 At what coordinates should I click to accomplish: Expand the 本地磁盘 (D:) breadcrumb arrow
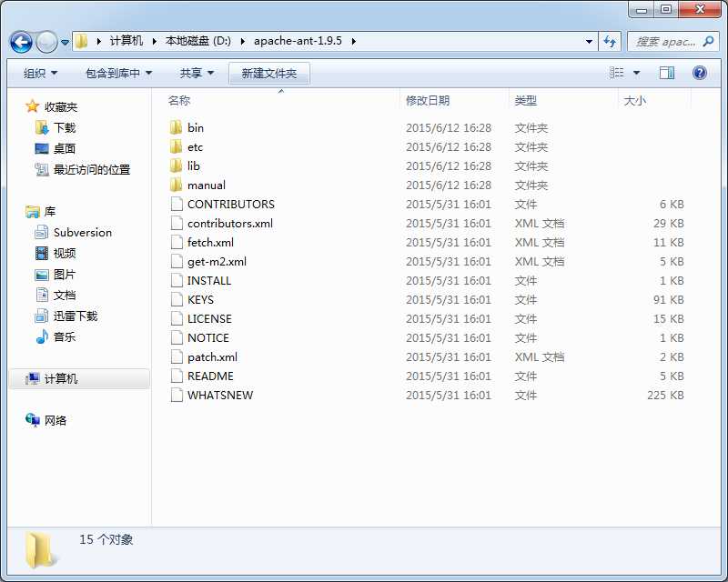point(242,41)
